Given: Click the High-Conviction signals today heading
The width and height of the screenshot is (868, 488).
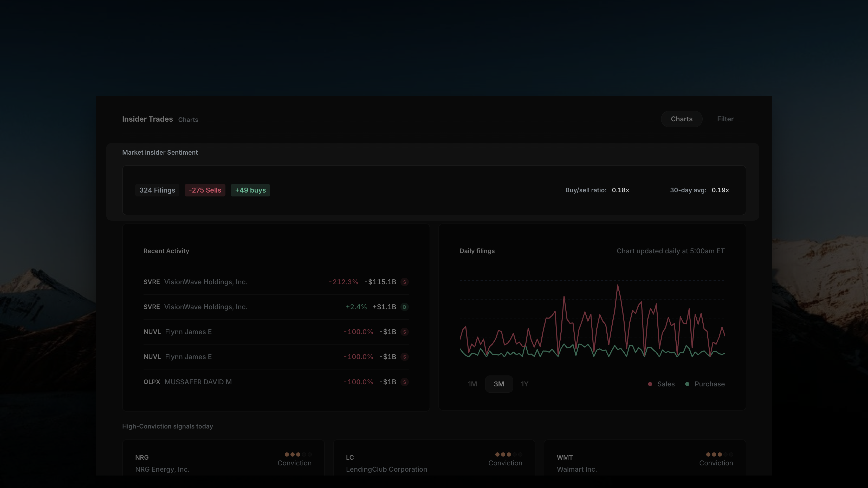Looking at the screenshot, I should tap(167, 426).
